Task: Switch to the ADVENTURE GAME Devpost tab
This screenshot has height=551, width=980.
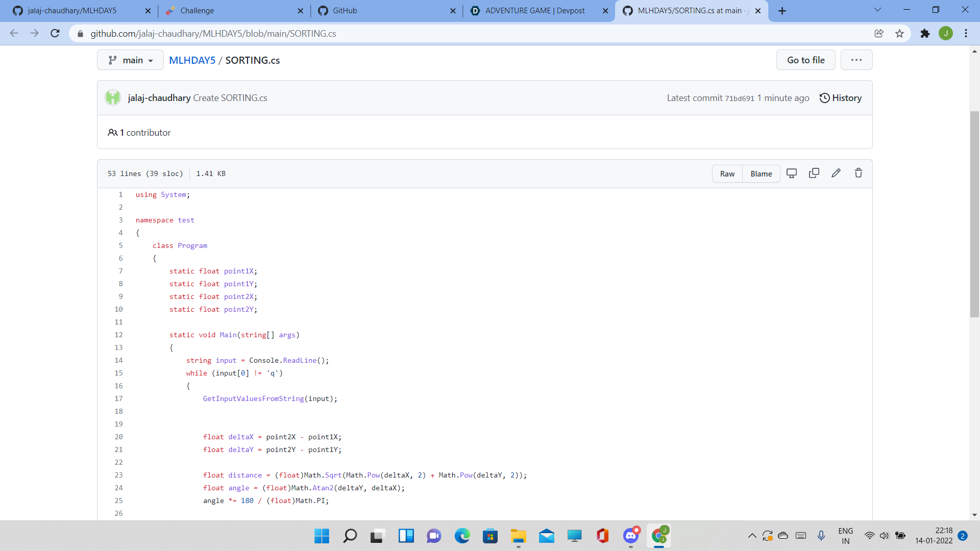Action: (534, 11)
